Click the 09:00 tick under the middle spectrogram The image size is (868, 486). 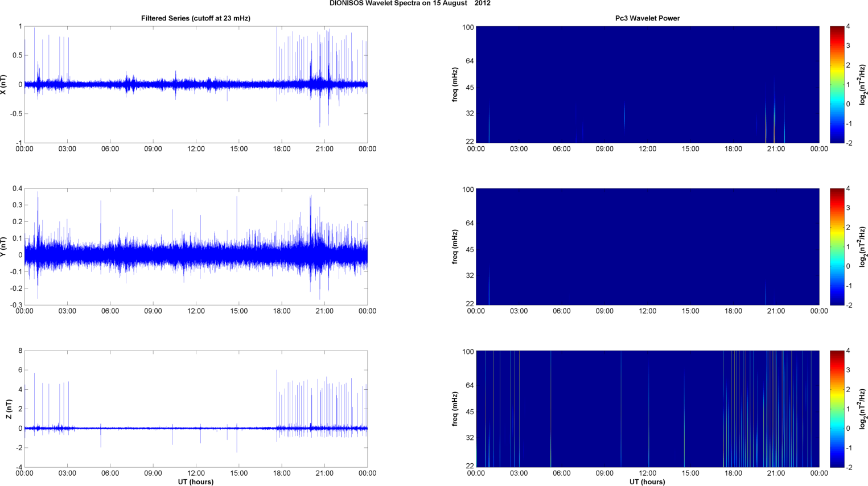[604, 311]
